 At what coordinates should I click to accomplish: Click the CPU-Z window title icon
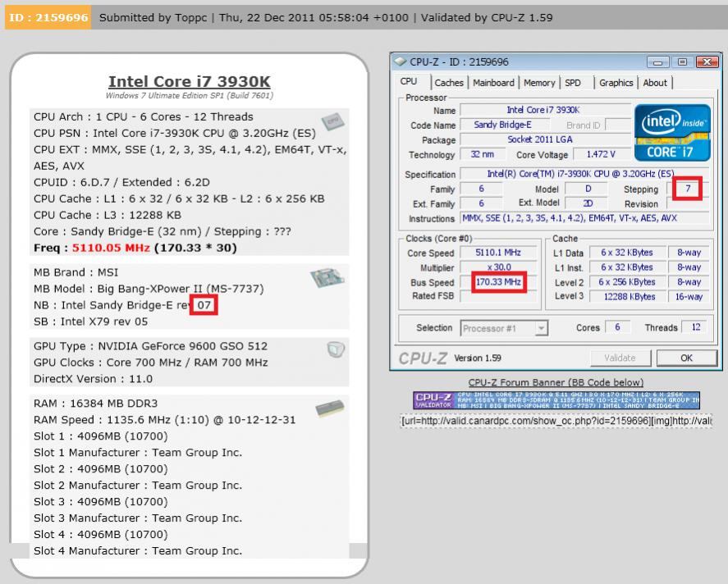pyautogui.click(x=400, y=62)
